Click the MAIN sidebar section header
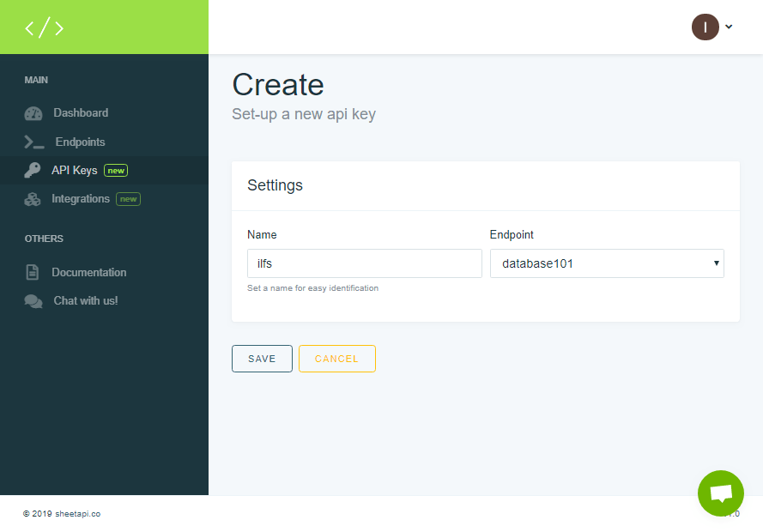Viewport: 763px width, 532px height. (x=37, y=81)
